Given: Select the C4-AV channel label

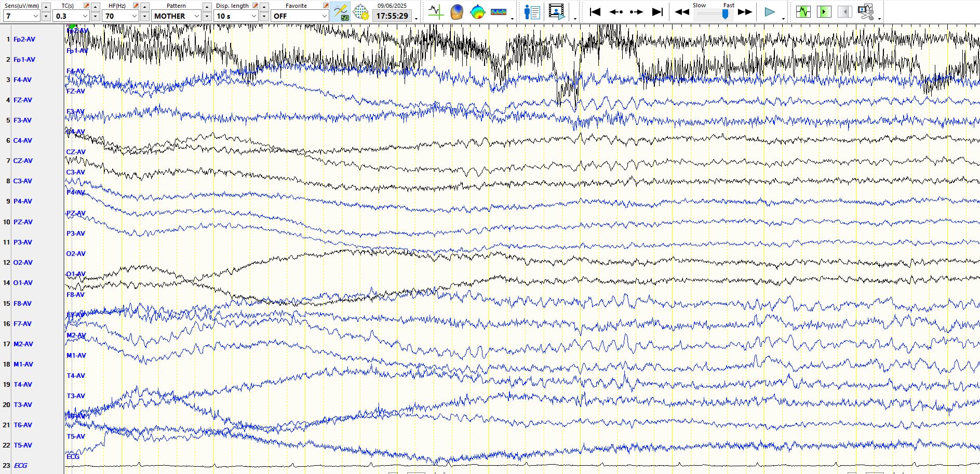Looking at the screenshot, I should 22,141.
